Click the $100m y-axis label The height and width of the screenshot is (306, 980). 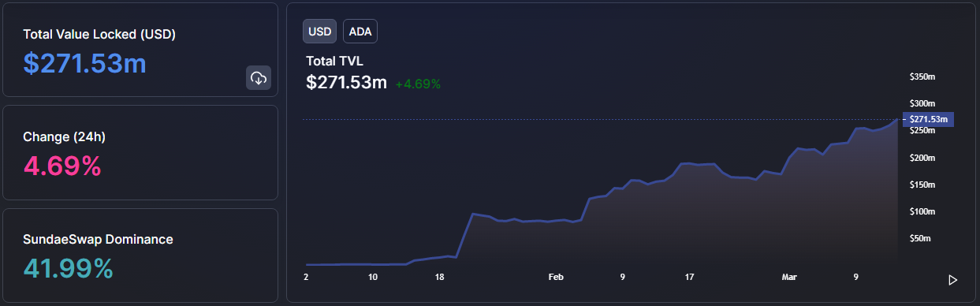click(922, 211)
